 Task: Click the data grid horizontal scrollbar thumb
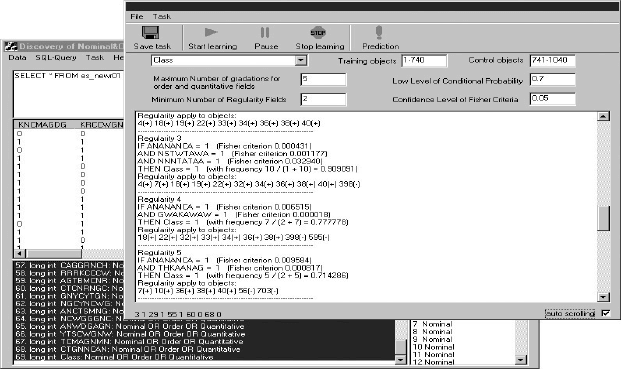click(53, 253)
